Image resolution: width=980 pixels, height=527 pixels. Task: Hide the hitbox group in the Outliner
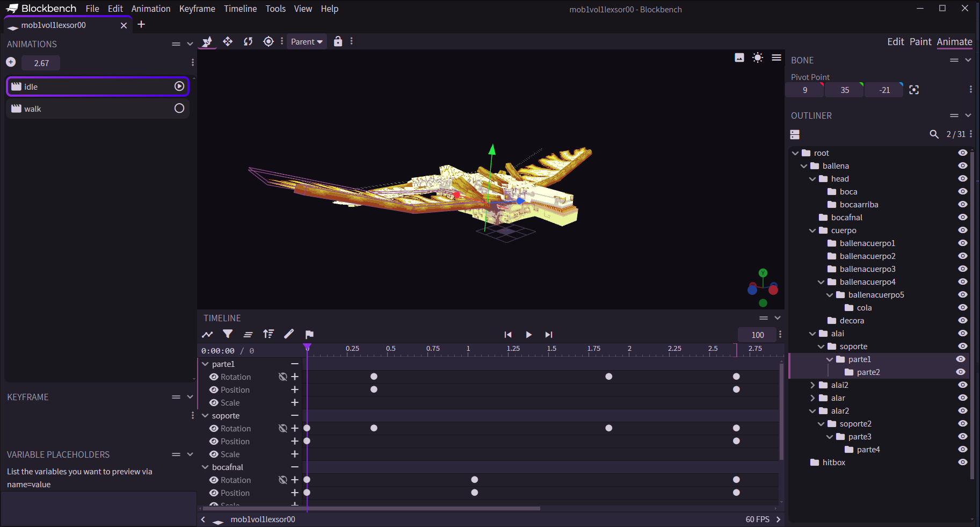(962, 462)
